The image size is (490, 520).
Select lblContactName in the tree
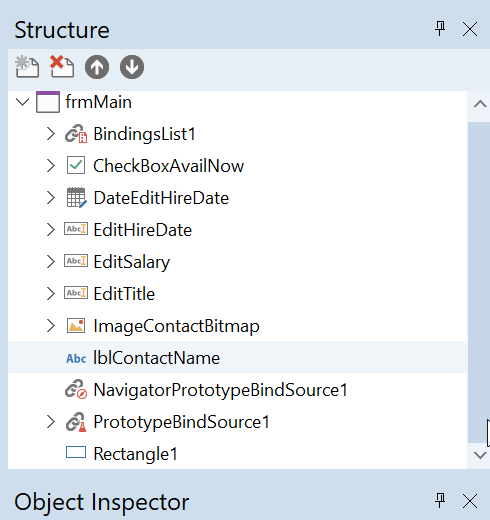pos(157,358)
